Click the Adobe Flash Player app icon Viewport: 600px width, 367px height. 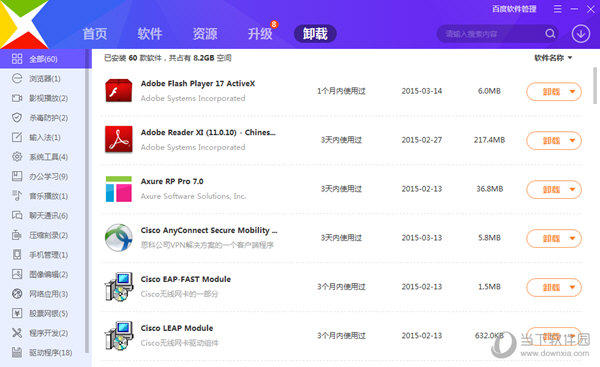tap(119, 91)
